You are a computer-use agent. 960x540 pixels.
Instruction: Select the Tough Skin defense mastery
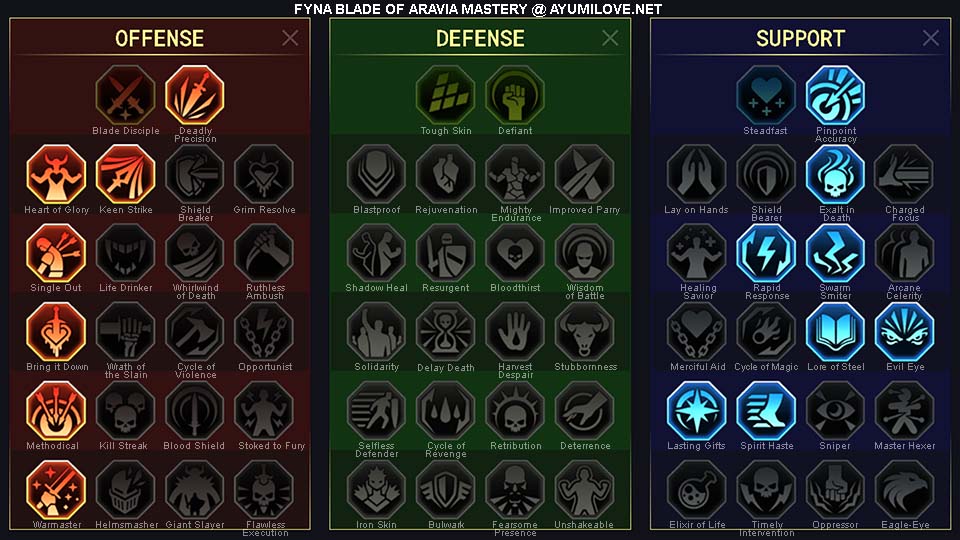click(x=446, y=96)
